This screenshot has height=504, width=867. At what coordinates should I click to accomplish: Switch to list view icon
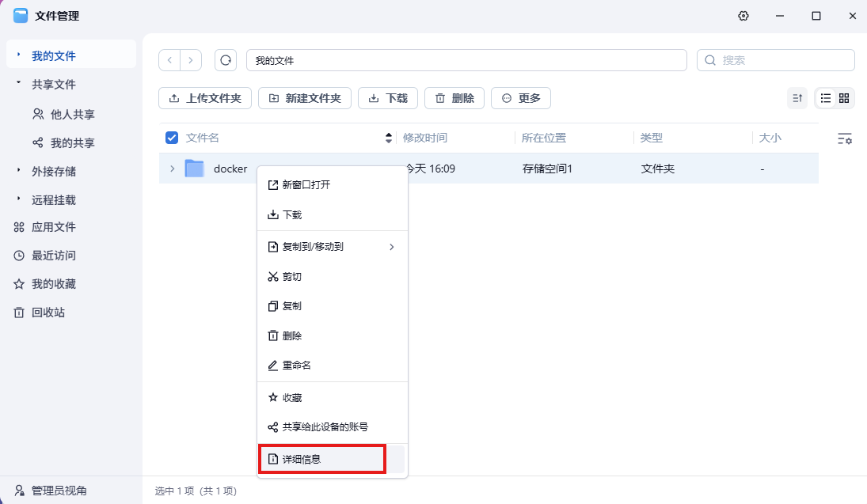(x=826, y=98)
